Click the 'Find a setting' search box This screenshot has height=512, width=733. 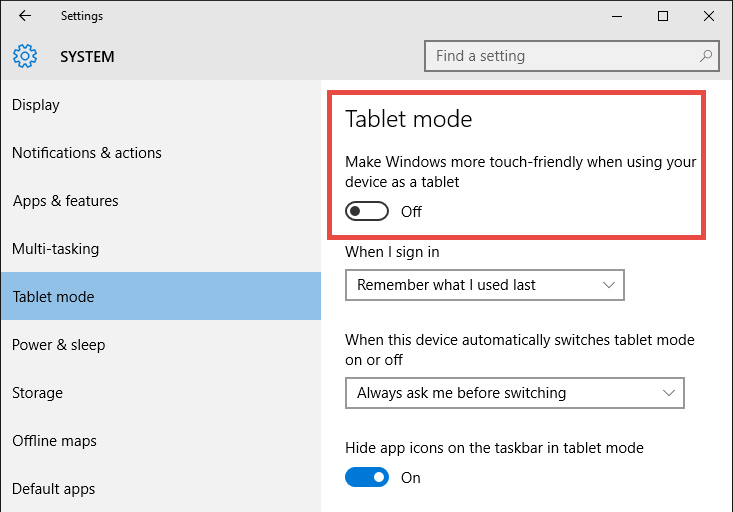tap(571, 56)
